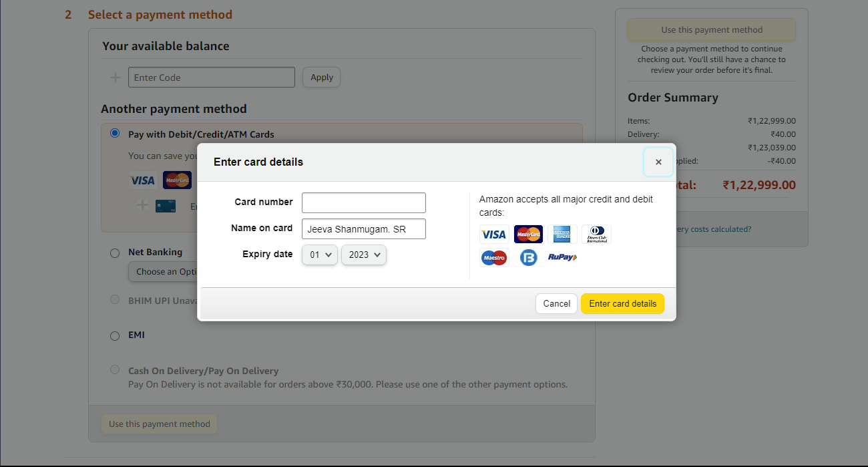Viewport: 868px width, 467px height.
Task: Click the Diners Club International logo
Action: (x=596, y=235)
